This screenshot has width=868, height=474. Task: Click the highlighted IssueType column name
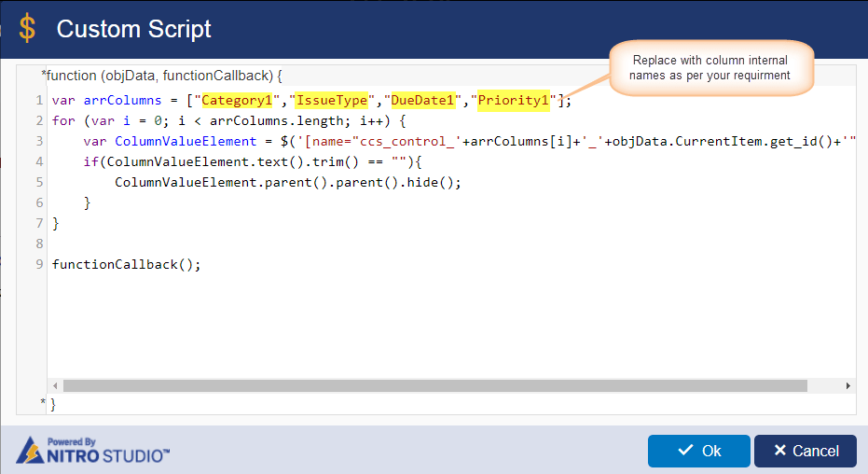tap(332, 100)
